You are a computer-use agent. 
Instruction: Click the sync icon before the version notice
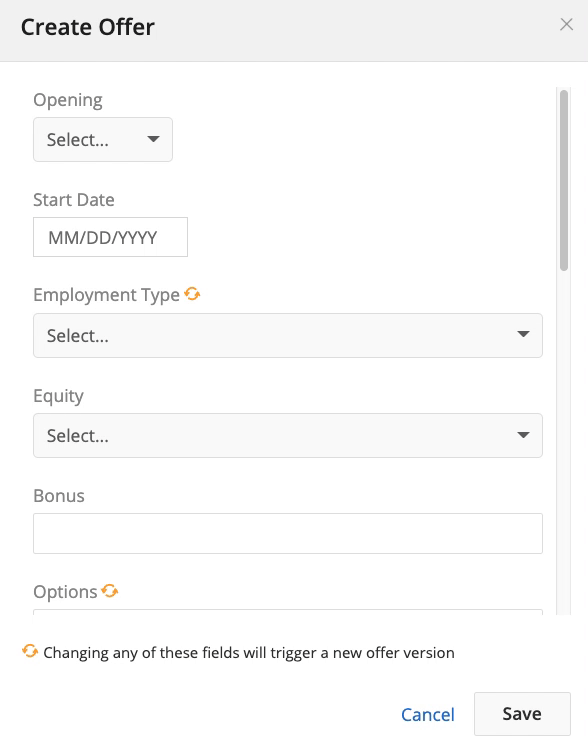(x=30, y=651)
